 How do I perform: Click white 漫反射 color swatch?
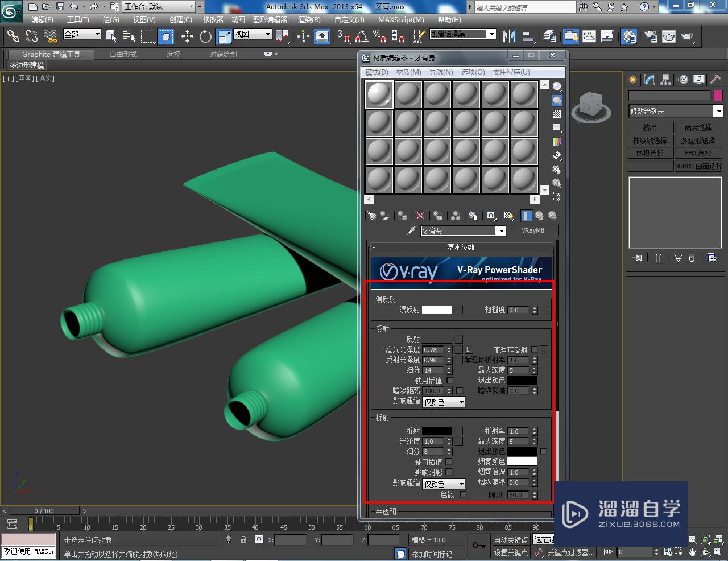[437, 310]
